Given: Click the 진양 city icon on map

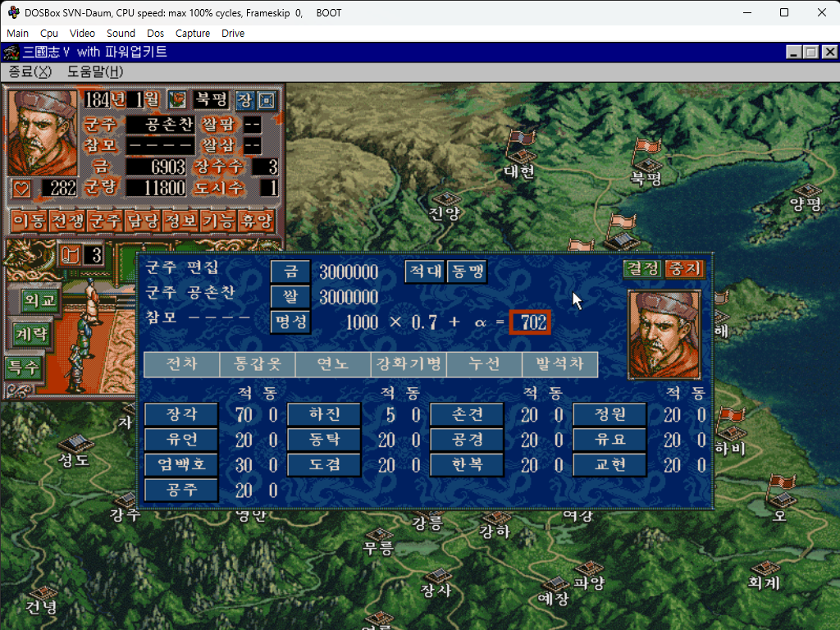Looking at the screenshot, I should click(445, 199).
